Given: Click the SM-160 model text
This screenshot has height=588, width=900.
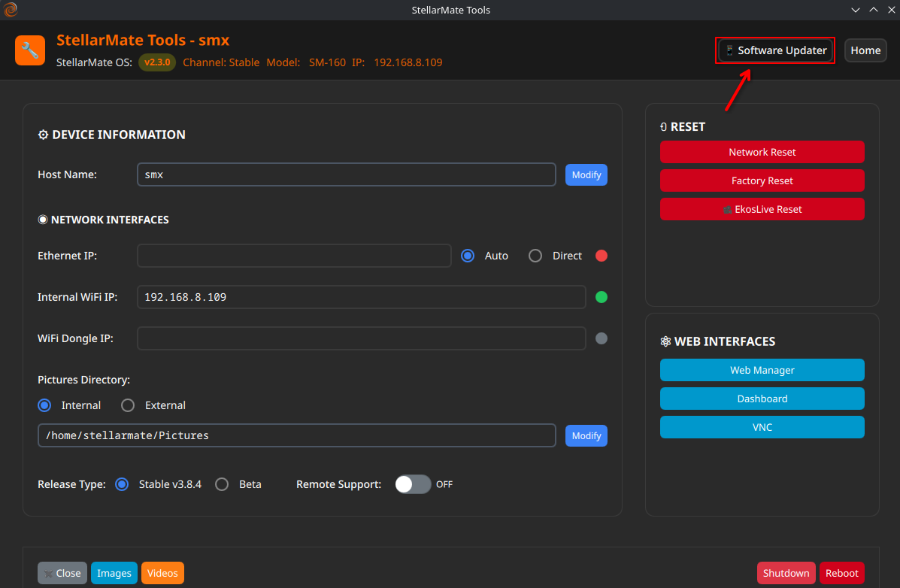Looking at the screenshot, I should click(x=327, y=62).
